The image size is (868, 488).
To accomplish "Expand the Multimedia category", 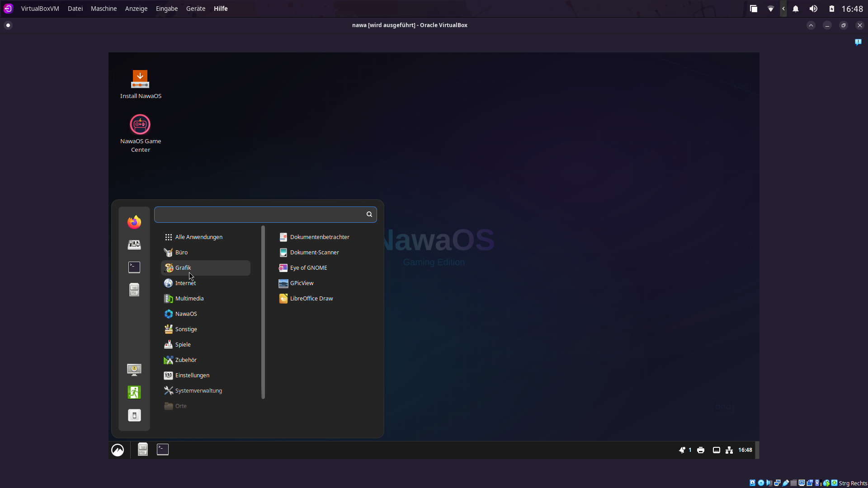I will 189,298.
